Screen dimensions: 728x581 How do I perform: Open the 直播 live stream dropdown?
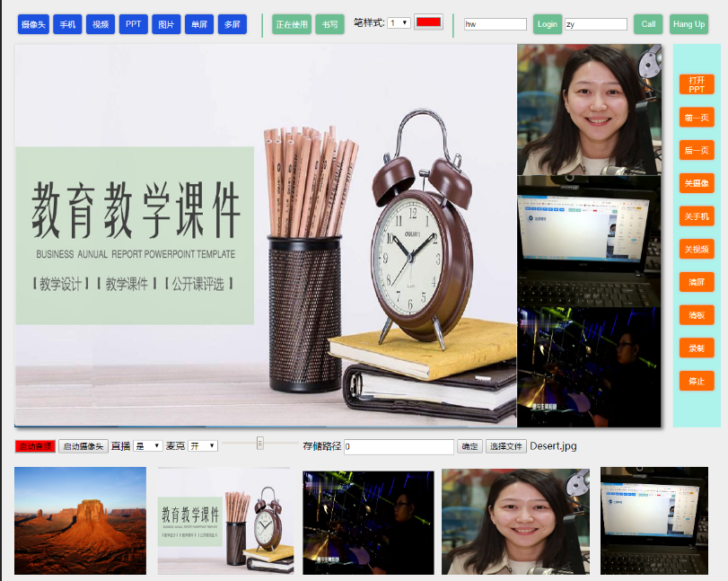pyautogui.click(x=147, y=445)
